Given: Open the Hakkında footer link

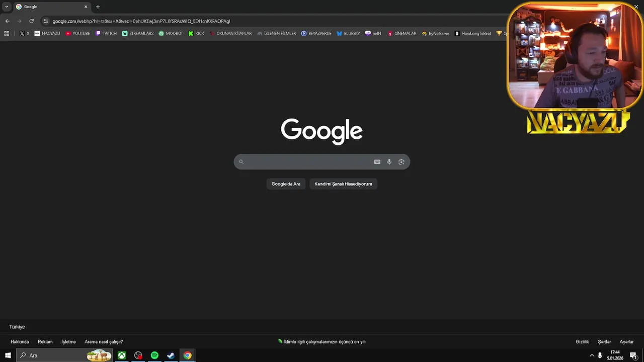Looking at the screenshot, I should pos(20,342).
